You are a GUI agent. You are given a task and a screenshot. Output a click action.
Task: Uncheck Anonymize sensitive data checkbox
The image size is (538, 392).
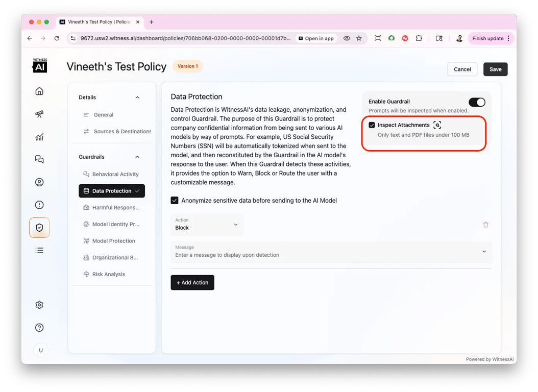click(x=175, y=201)
